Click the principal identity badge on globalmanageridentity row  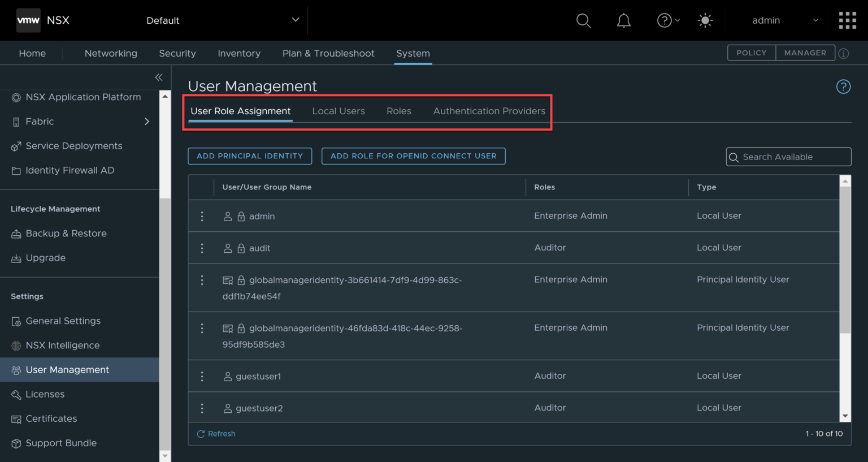(x=228, y=279)
